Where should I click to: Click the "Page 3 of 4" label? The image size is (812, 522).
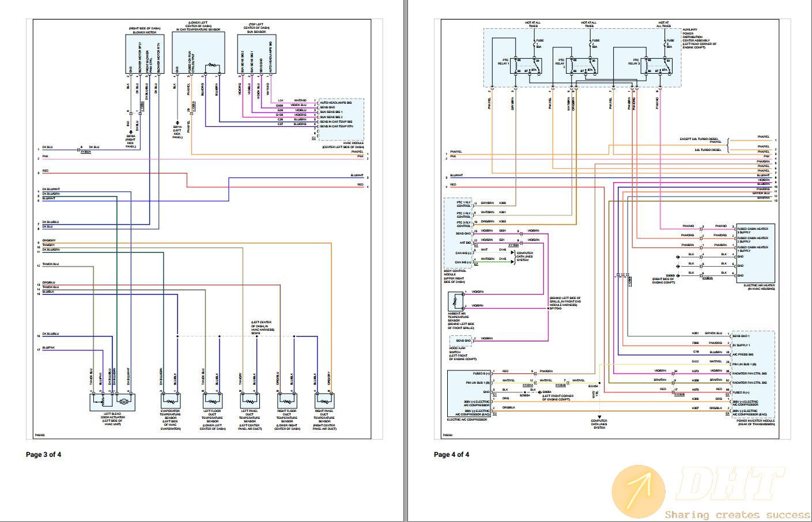pos(43,455)
